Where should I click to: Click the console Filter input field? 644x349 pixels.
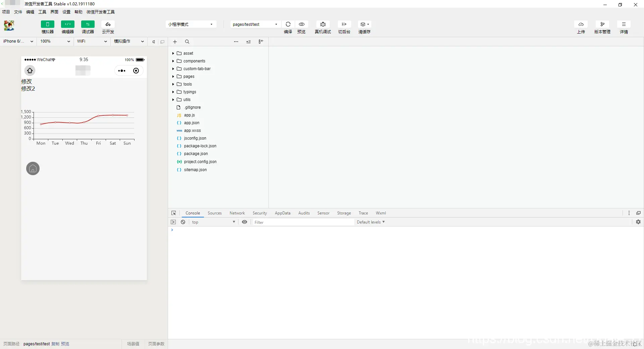pyautogui.click(x=303, y=222)
